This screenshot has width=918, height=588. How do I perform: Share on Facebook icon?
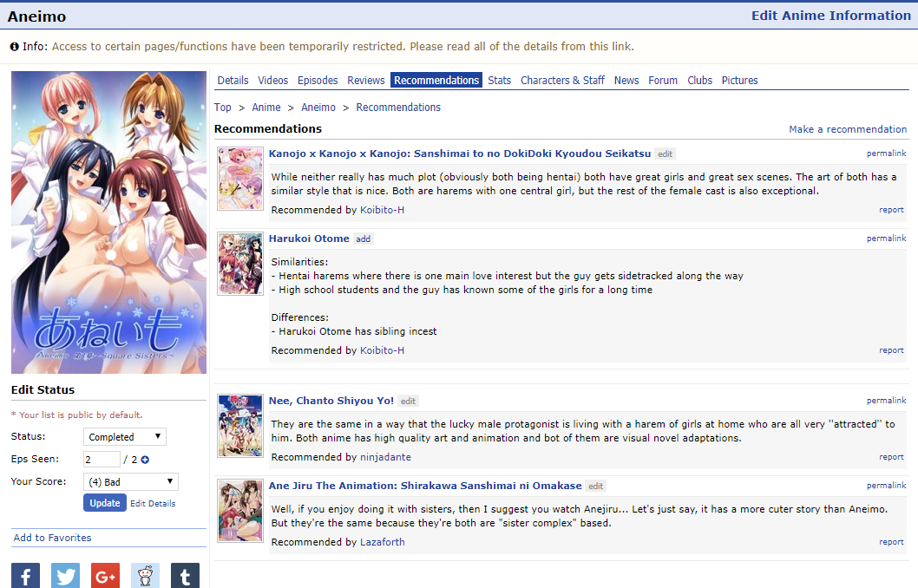point(26,576)
